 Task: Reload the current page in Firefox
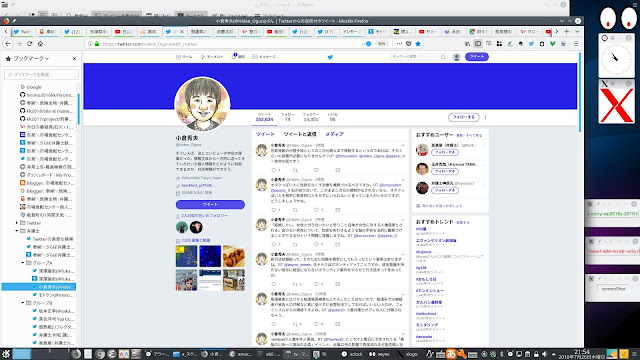pyautogui.click(x=29, y=44)
